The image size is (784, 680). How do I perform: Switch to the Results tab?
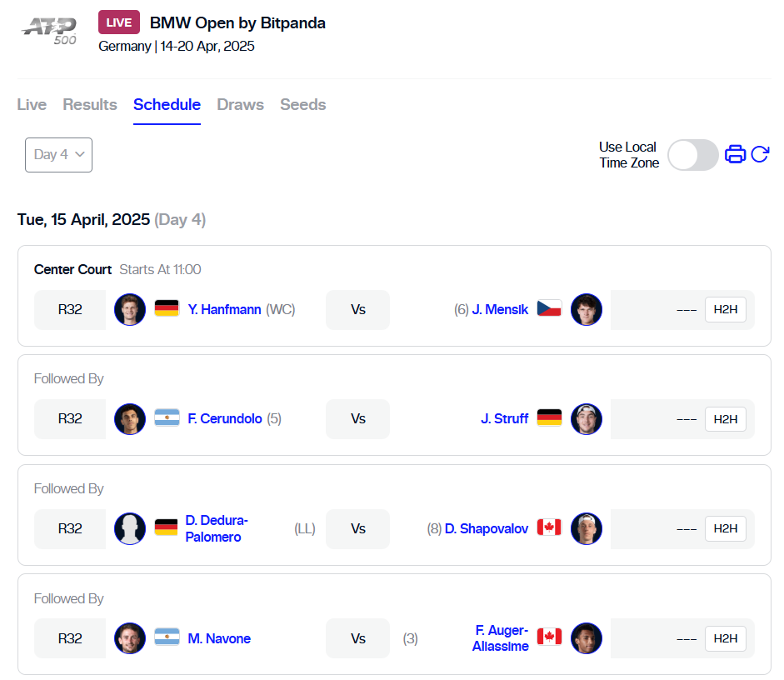(x=90, y=105)
